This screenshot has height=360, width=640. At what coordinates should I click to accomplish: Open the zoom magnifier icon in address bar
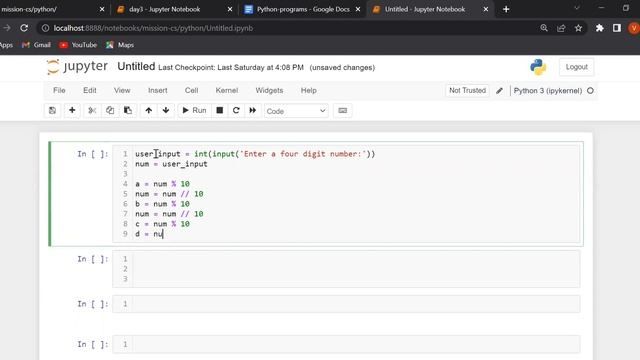click(544, 28)
